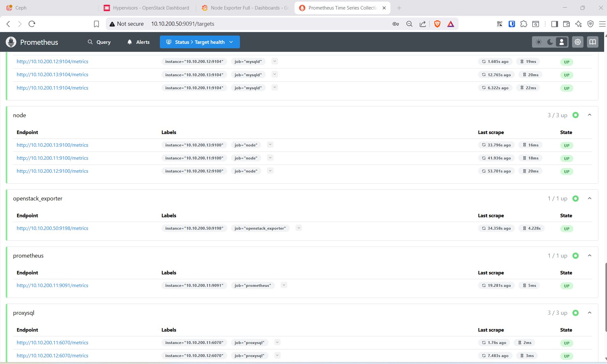This screenshot has width=607, height=364.
Task: Open Brave Shields lion icon
Action: [437, 24]
